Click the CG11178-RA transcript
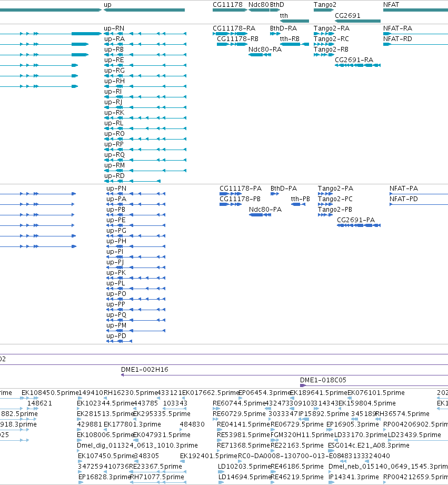The width and height of the screenshot is (448, 485). click(230, 34)
